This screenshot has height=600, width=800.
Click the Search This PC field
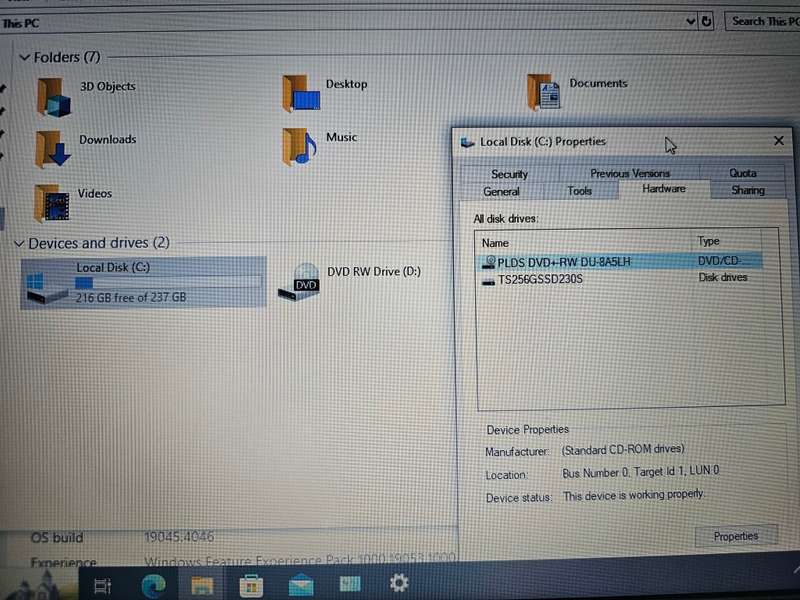coord(762,21)
